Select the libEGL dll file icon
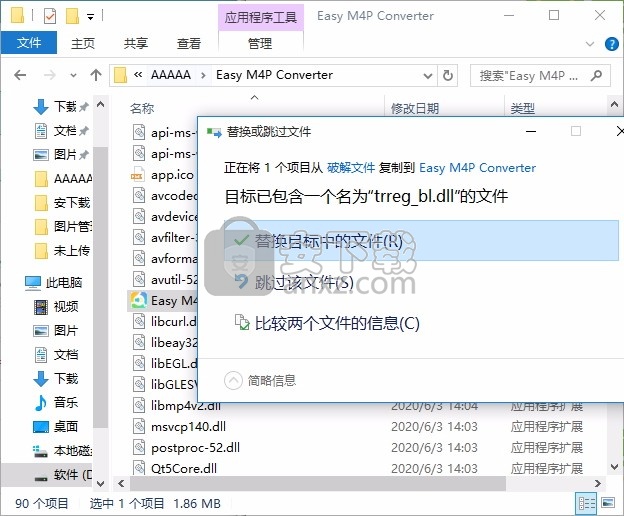 pyautogui.click(x=138, y=363)
